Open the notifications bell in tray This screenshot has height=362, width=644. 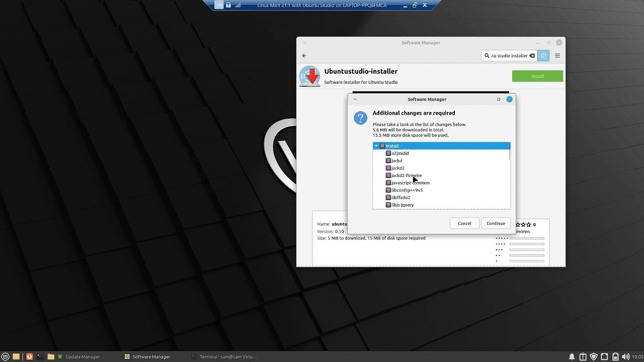572,356
